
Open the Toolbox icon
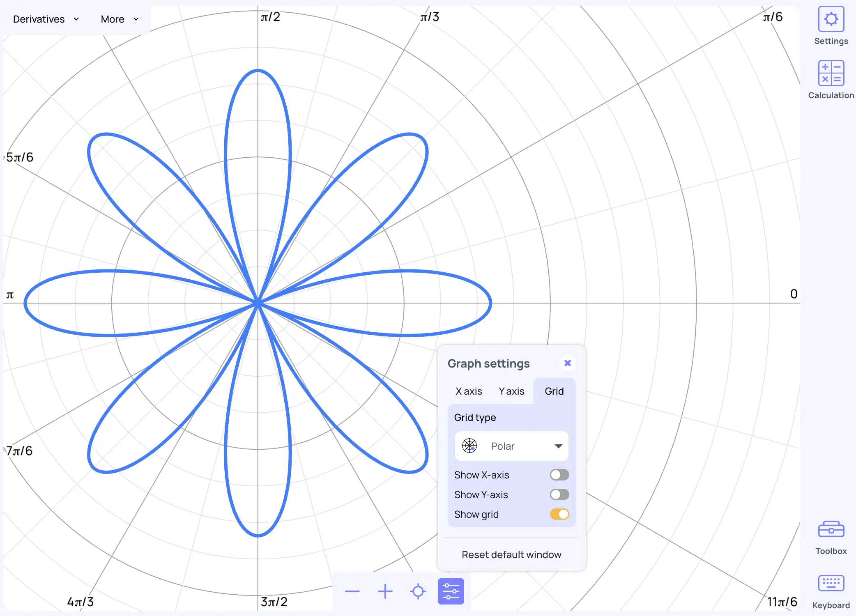(x=831, y=529)
